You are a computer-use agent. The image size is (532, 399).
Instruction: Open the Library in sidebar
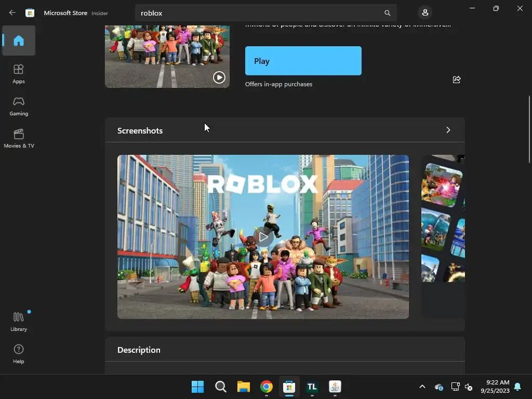19,322
